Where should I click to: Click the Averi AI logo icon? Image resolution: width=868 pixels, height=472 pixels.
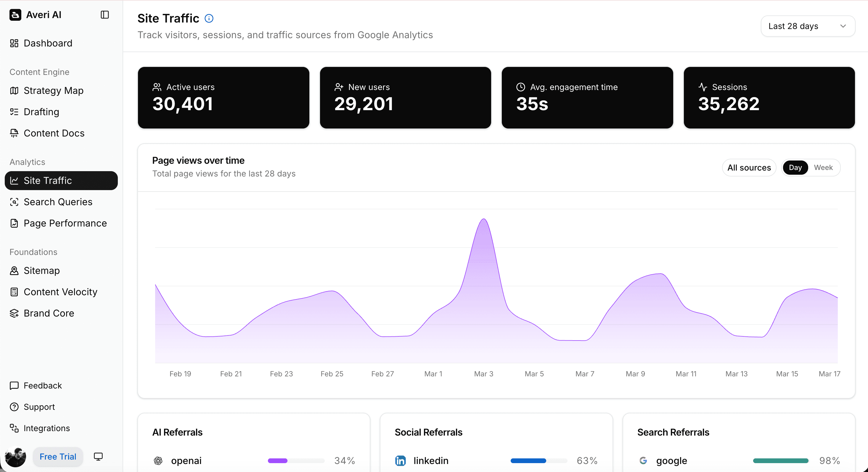15,15
